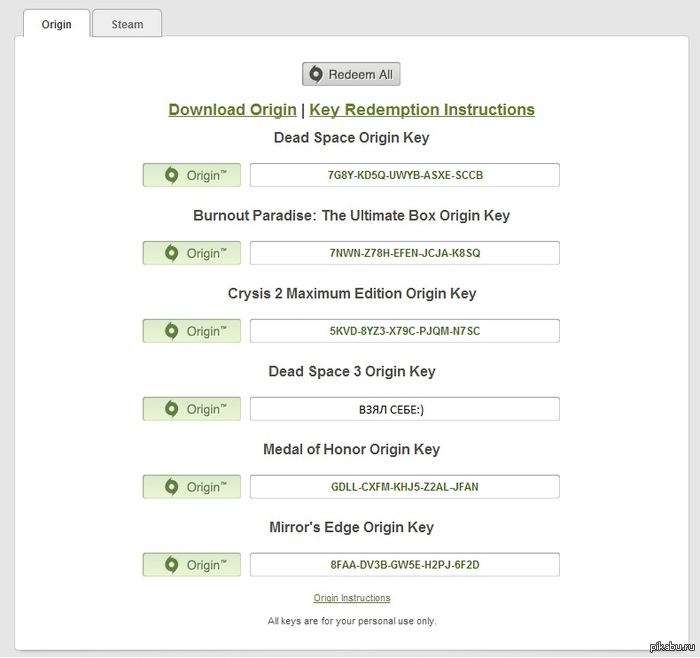Click the Dead Space 3 key field
700x658 pixels.
click(405, 409)
